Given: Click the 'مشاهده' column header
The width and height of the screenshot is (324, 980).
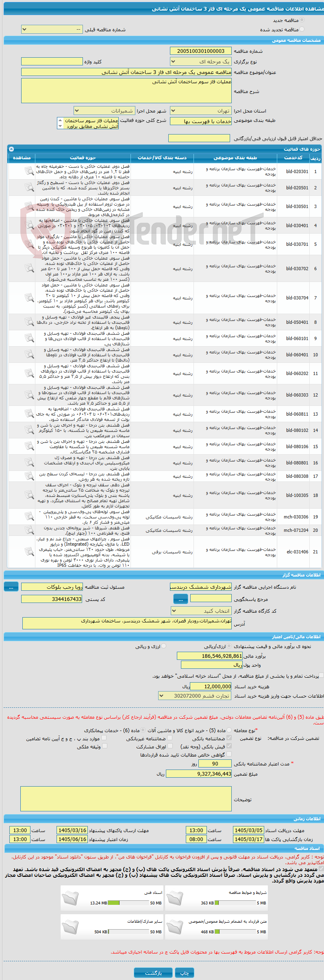Looking at the screenshot, I should [22, 158].
